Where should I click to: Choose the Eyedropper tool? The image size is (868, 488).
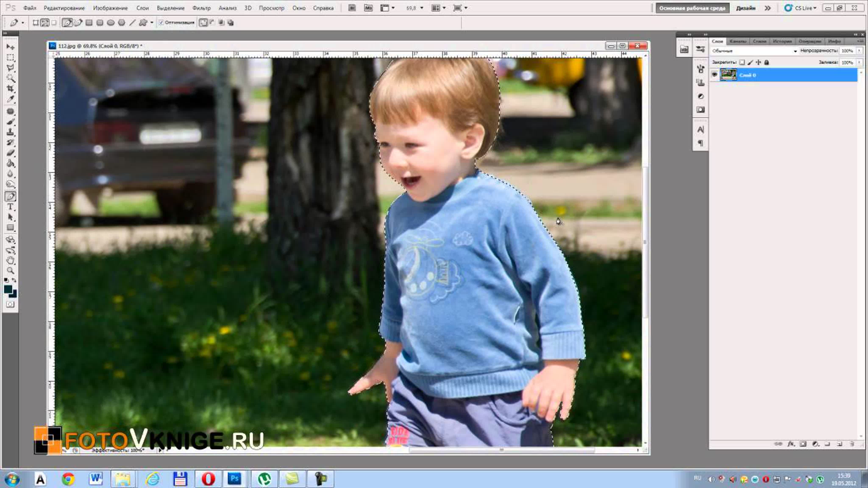click(10, 99)
